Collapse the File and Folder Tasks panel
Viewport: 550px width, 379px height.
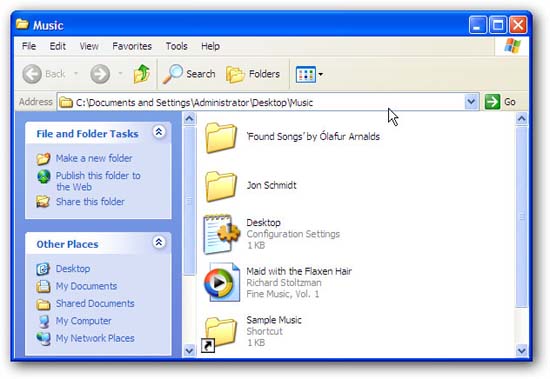coord(159,132)
